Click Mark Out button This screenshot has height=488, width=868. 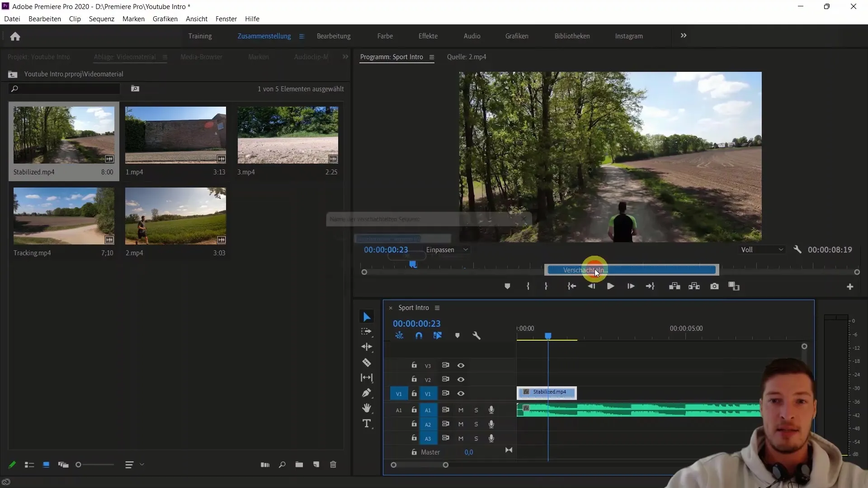tap(546, 286)
